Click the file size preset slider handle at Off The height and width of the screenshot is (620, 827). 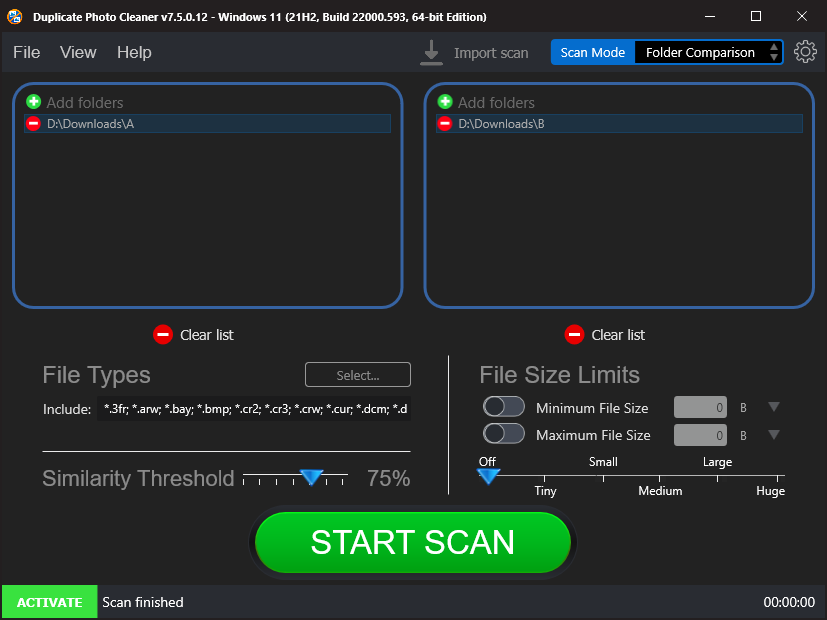[x=488, y=476]
